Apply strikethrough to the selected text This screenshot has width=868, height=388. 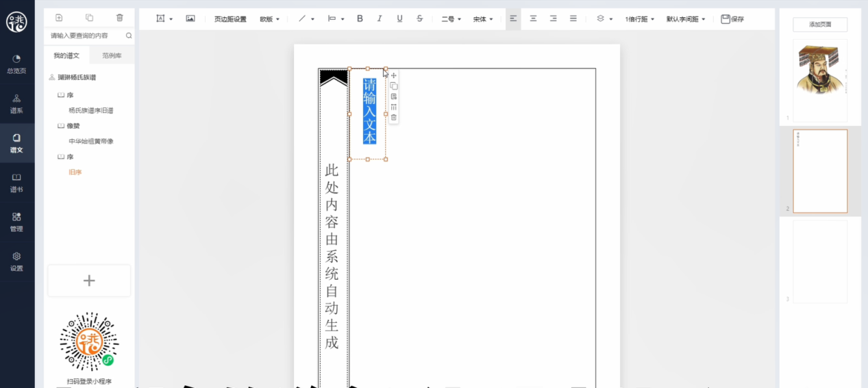tap(419, 19)
